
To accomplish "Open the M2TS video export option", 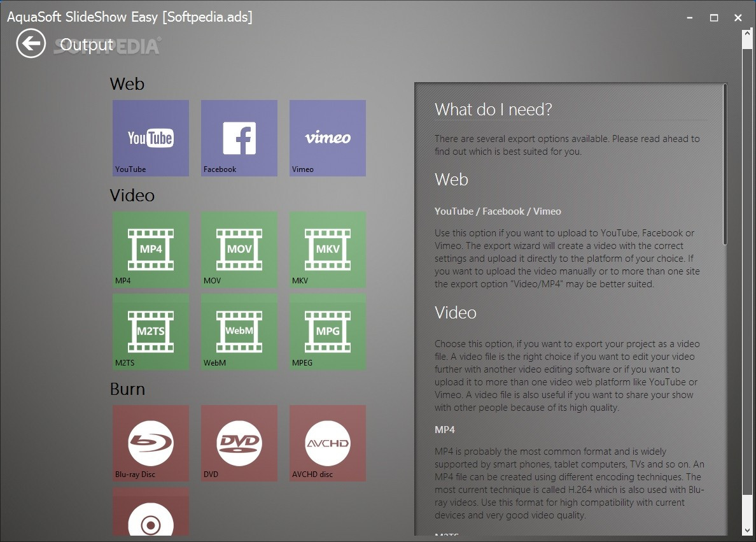I will click(151, 332).
